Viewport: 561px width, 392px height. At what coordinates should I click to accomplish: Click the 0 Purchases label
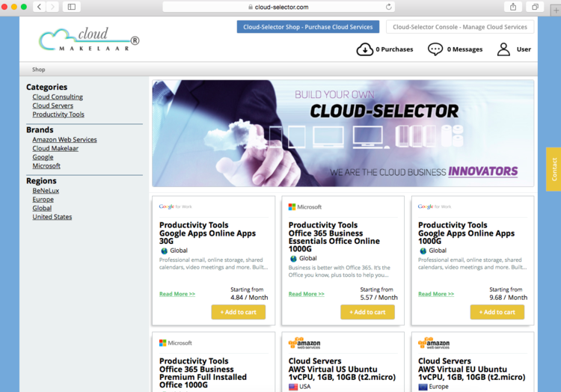coord(394,49)
